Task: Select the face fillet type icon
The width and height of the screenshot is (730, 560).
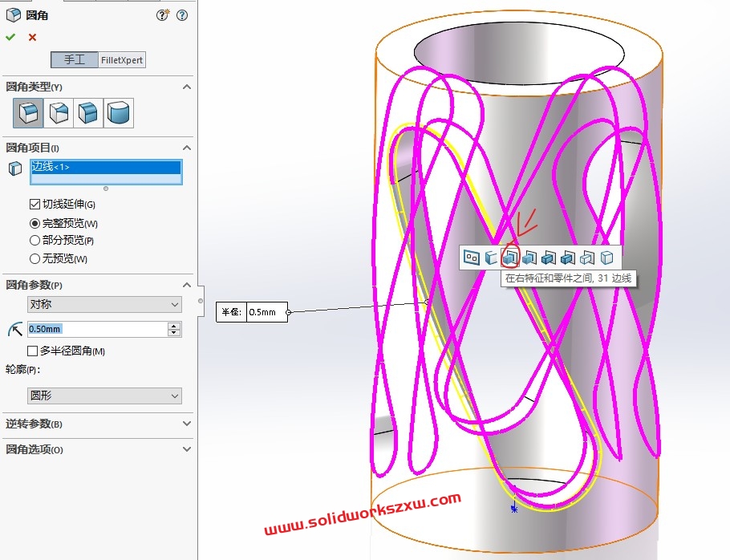Action: tap(88, 112)
